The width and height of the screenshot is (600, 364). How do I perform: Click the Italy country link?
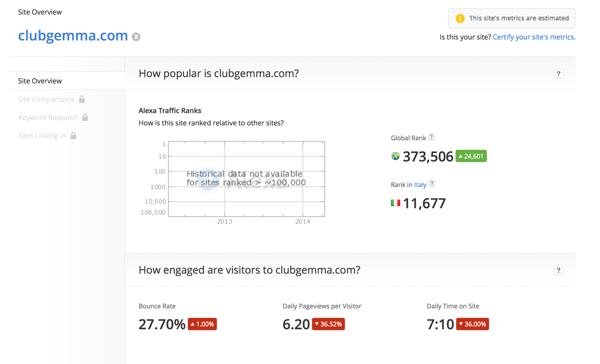[x=420, y=185]
